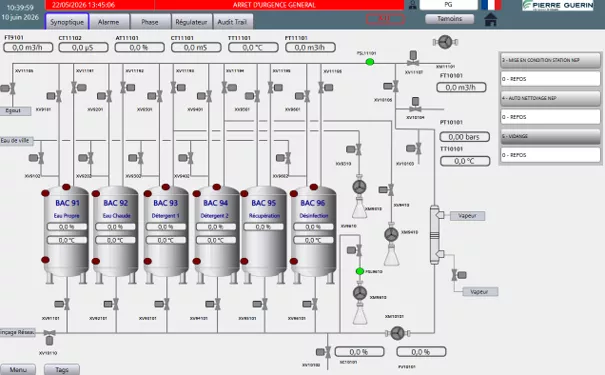Select BAC 91 level percentage field
Viewport: 605px width, 375px height.
[x=67, y=227]
